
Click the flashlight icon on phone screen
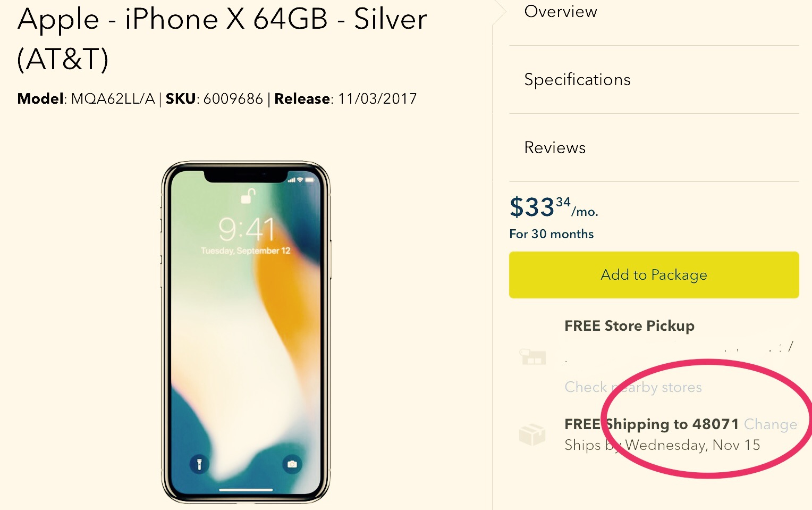[199, 464]
